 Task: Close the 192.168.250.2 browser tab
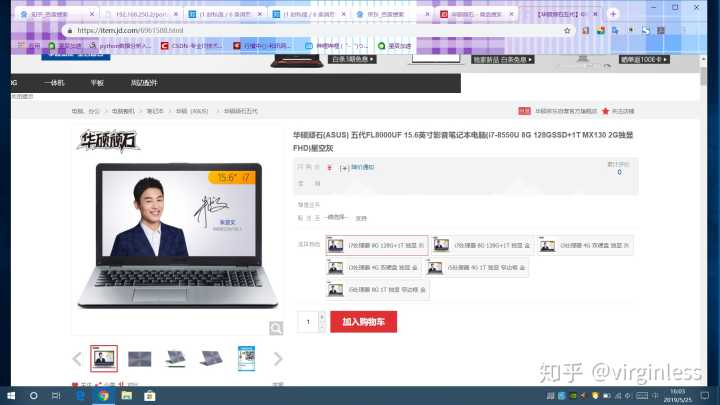pos(175,14)
